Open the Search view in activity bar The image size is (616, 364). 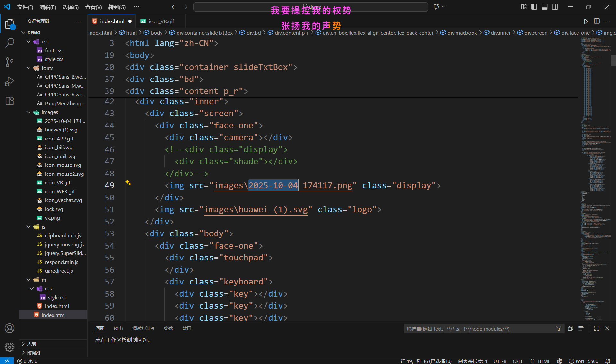[x=10, y=43]
